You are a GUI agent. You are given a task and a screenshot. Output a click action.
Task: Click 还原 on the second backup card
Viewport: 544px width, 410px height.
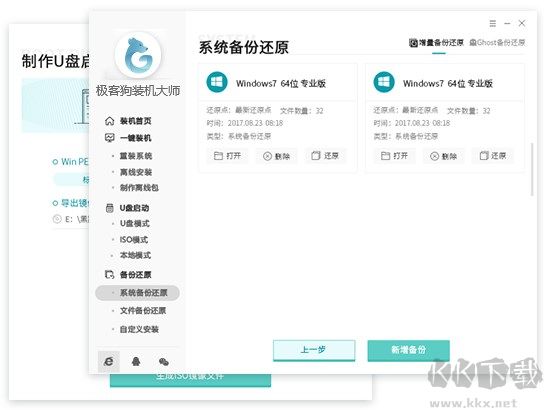(x=492, y=156)
